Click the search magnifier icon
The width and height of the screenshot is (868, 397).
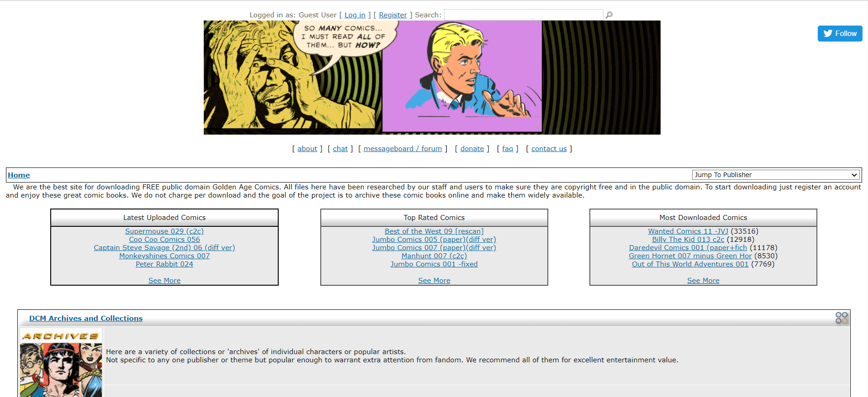tap(609, 15)
